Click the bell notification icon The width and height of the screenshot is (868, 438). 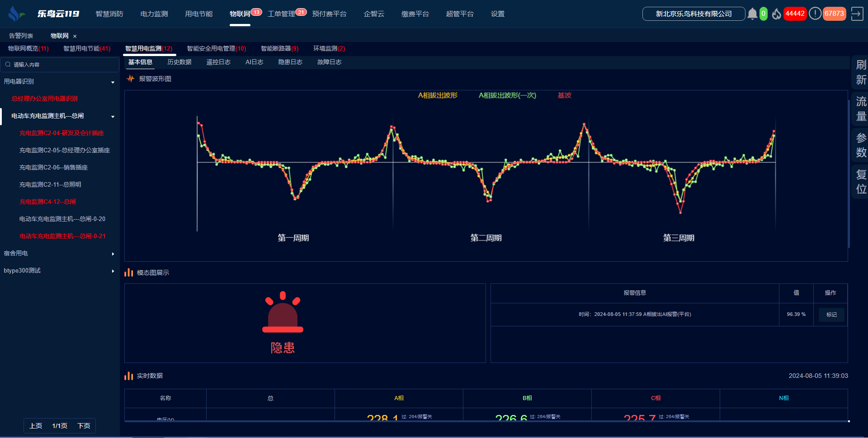click(x=752, y=14)
